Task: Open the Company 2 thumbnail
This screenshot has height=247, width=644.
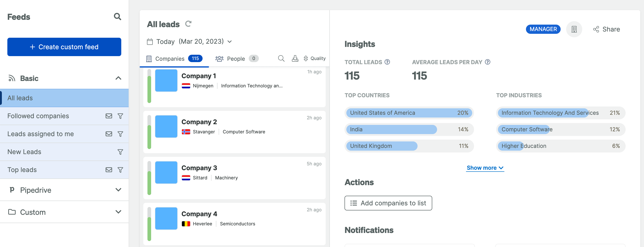Action: [166, 126]
